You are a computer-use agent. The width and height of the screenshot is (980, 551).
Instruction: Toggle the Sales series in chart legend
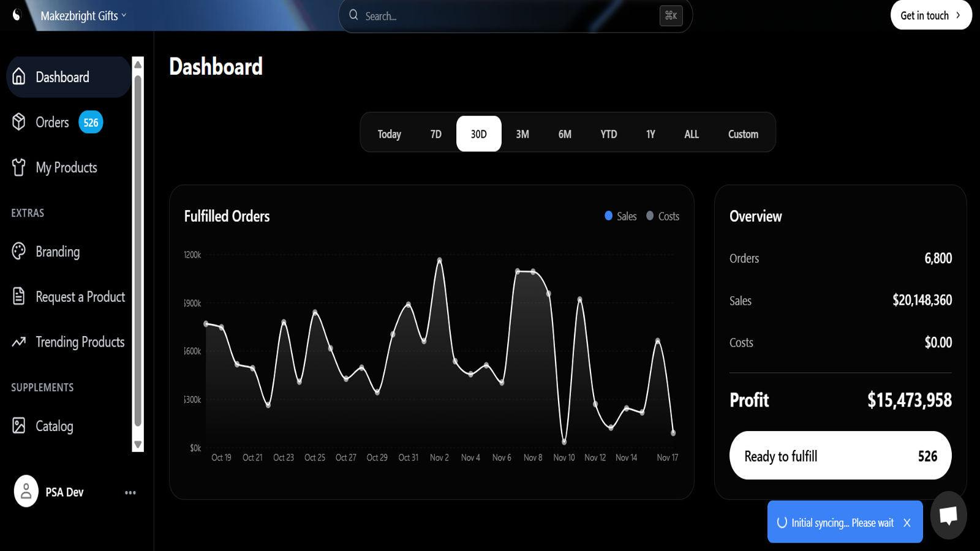620,216
